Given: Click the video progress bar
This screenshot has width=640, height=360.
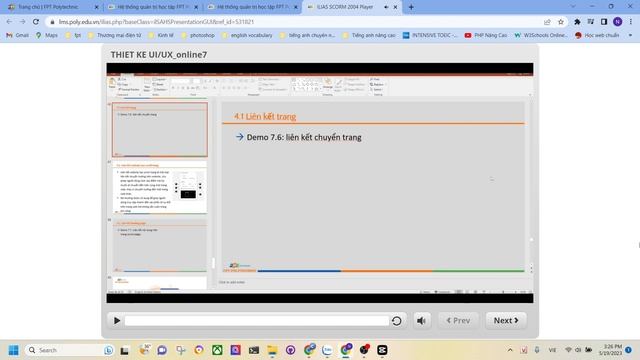Looking at the screenshot, I should [257, 321].
